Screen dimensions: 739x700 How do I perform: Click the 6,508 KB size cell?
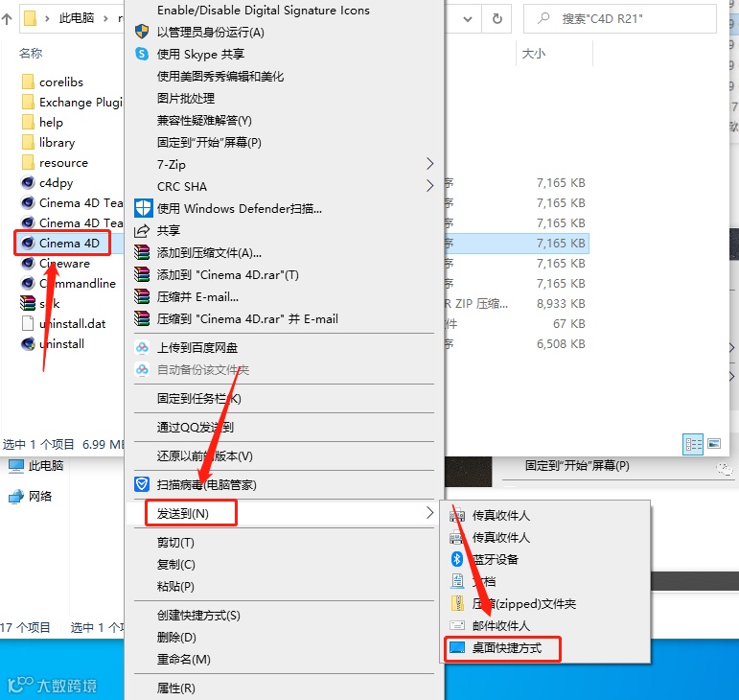(x=561, y=343)
